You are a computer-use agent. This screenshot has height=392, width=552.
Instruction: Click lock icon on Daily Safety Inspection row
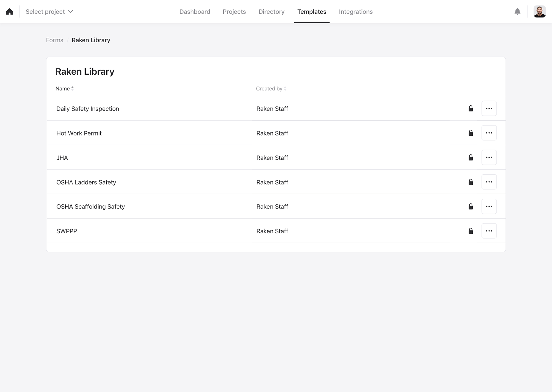471,108
